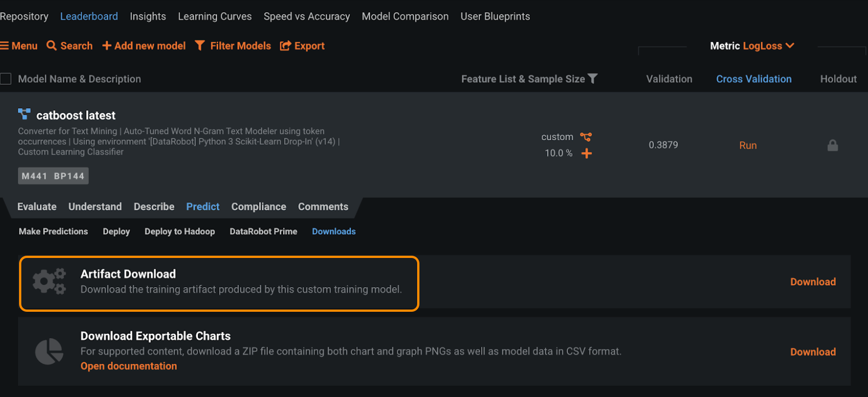Click the orange plus beside 10.0 % sample size
This screenshot has height=397, width=868.
(587, 153)
